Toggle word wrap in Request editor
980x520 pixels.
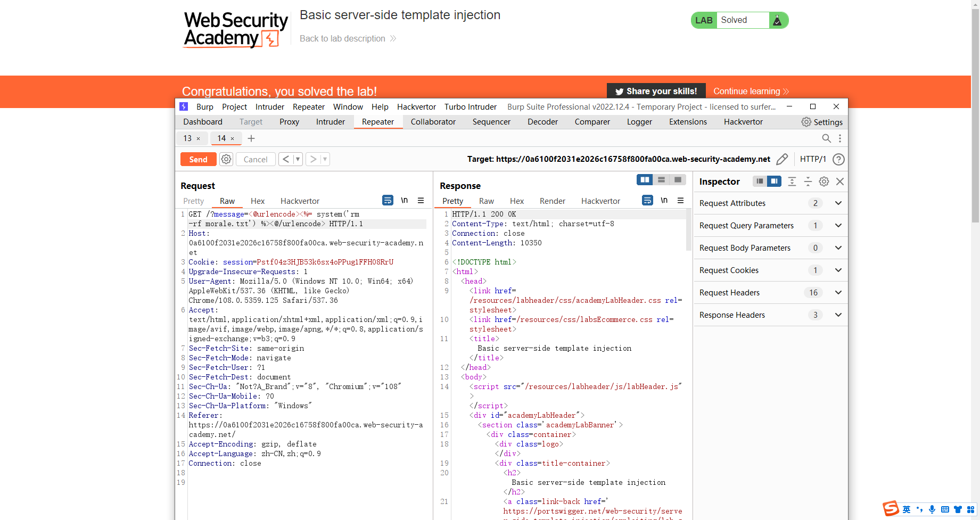[x=388, y=200]
